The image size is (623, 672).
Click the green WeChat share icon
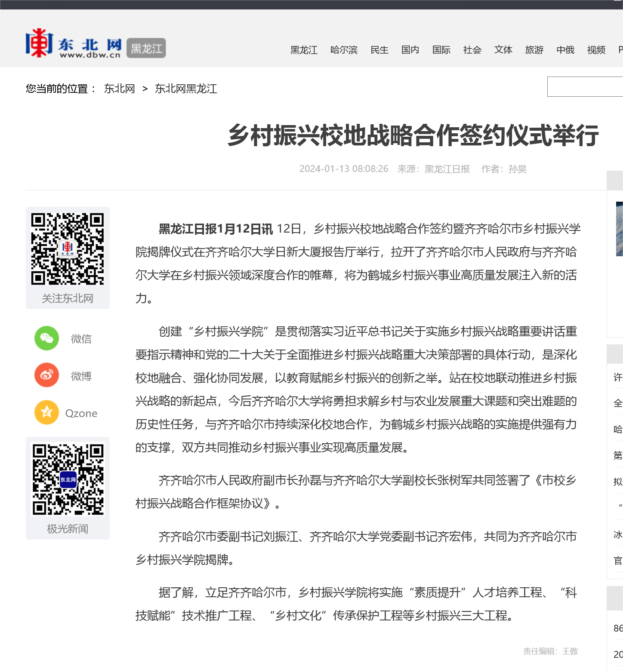click(x=46, y=338)
